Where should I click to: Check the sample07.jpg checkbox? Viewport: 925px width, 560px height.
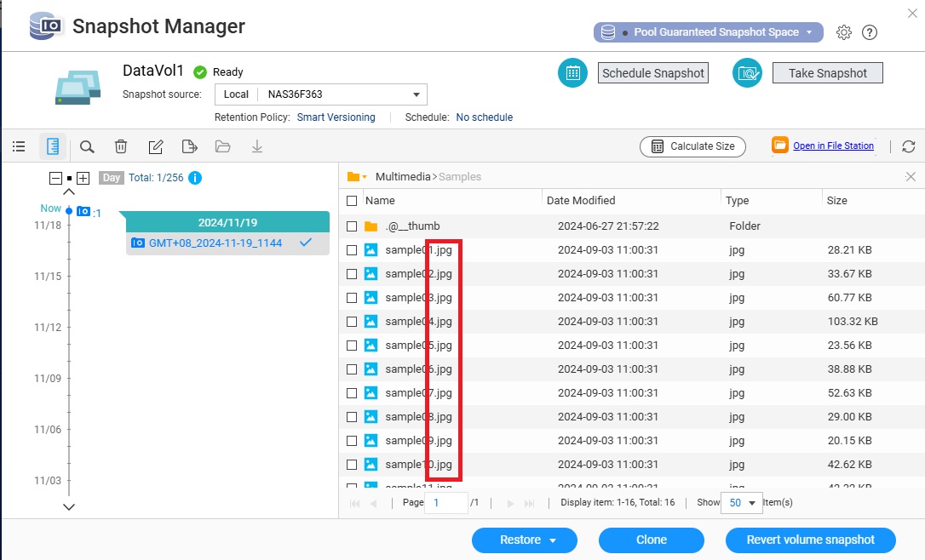[352, 393]
